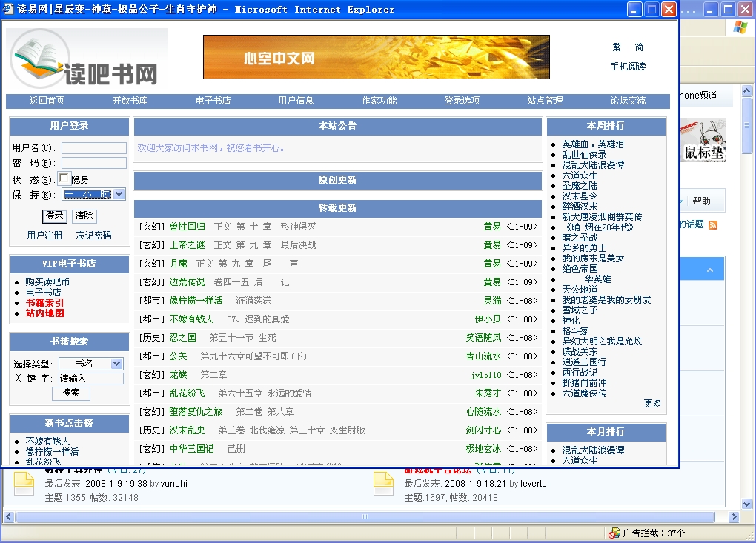Click the ad blocker status bar icon

[x=614, y=533]
